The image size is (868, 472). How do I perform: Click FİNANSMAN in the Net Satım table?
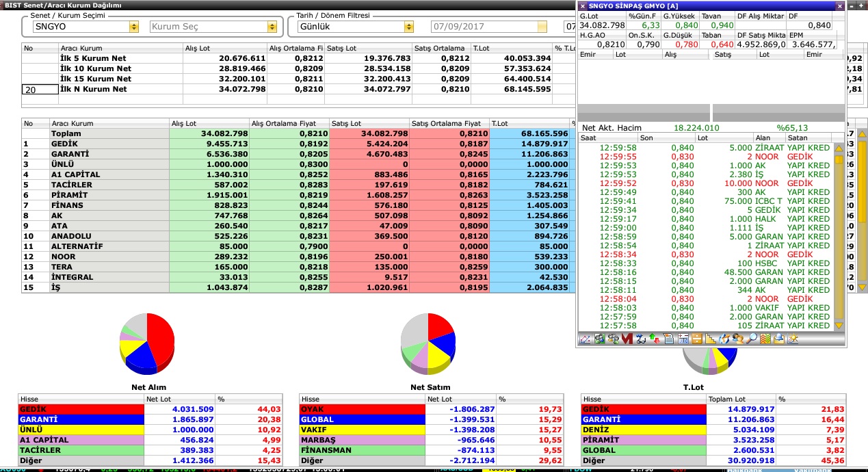click(x=362, y=450)
